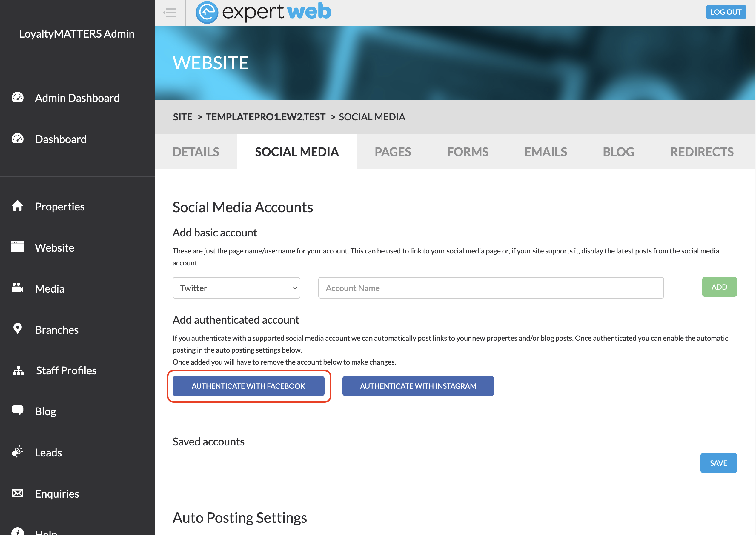Click the Properties house icon

pos(17,206)
